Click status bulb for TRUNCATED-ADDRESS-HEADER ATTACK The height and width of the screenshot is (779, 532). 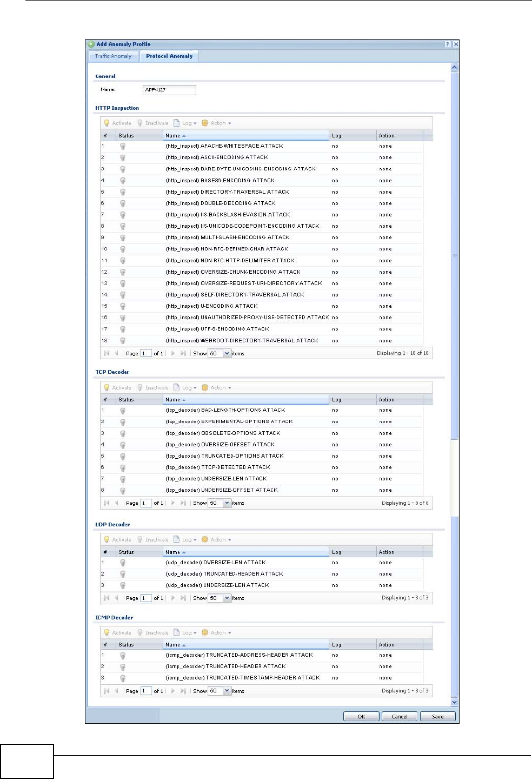[123, 655]
